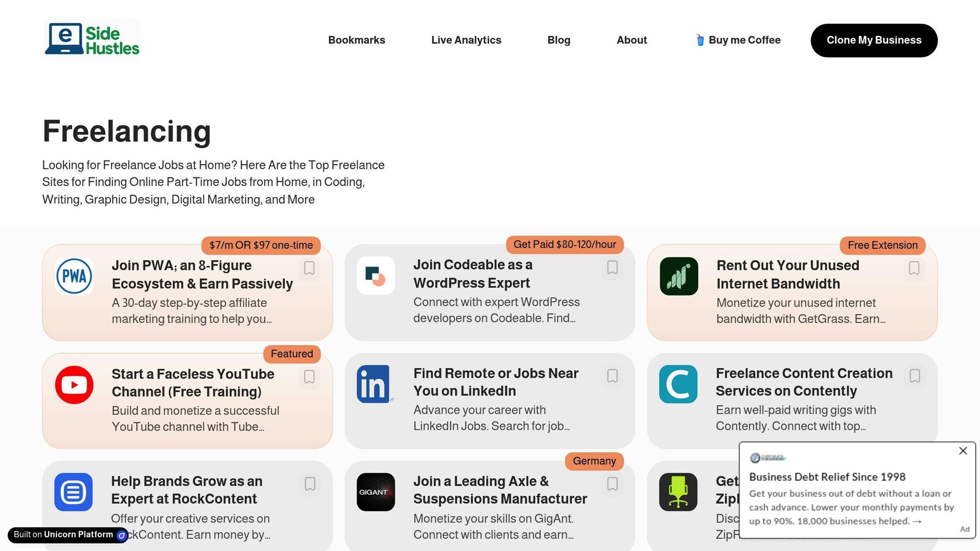Click the YouTube play icon
This screenshot has height=551, width=980.
(74, 385)
